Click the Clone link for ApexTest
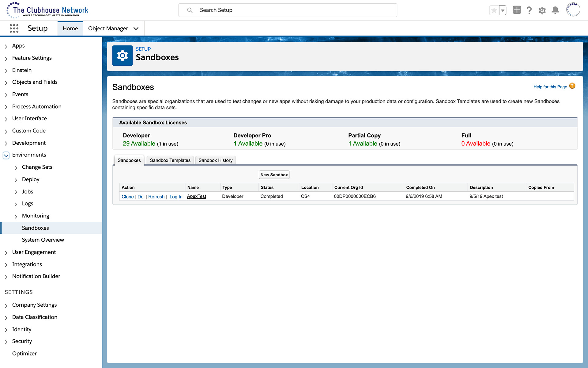 pyautogui.click(x=127, y=197)
